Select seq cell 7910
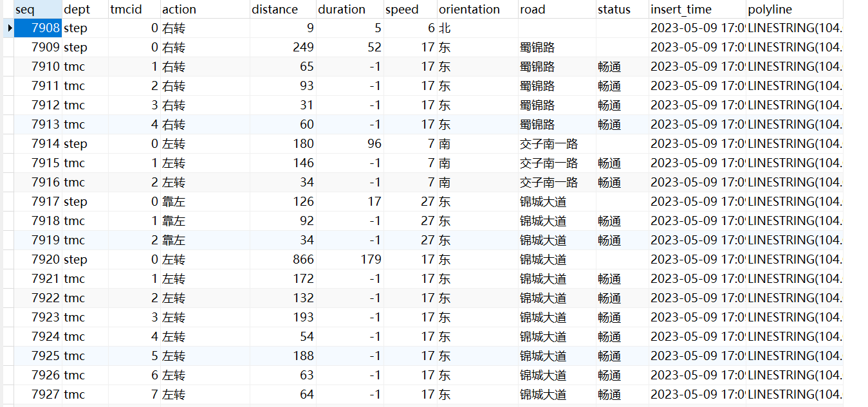The height and width of the screenshot is (407, 868). coord(38,67)
